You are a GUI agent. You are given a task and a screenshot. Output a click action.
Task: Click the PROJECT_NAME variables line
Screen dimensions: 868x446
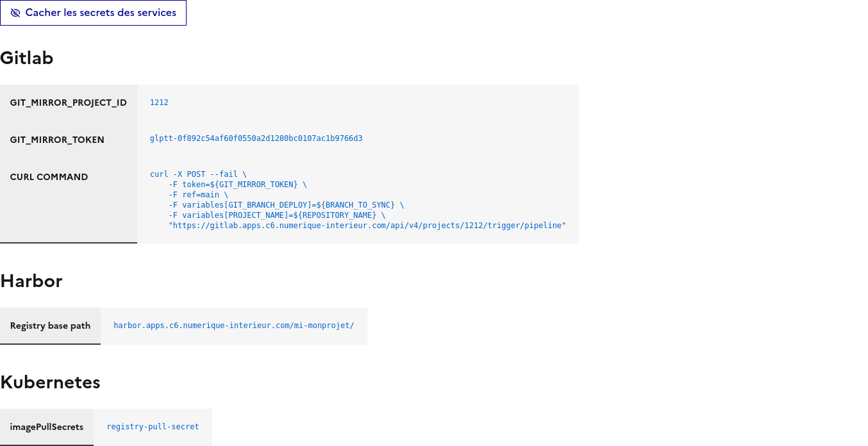click(x=277, y=215)
